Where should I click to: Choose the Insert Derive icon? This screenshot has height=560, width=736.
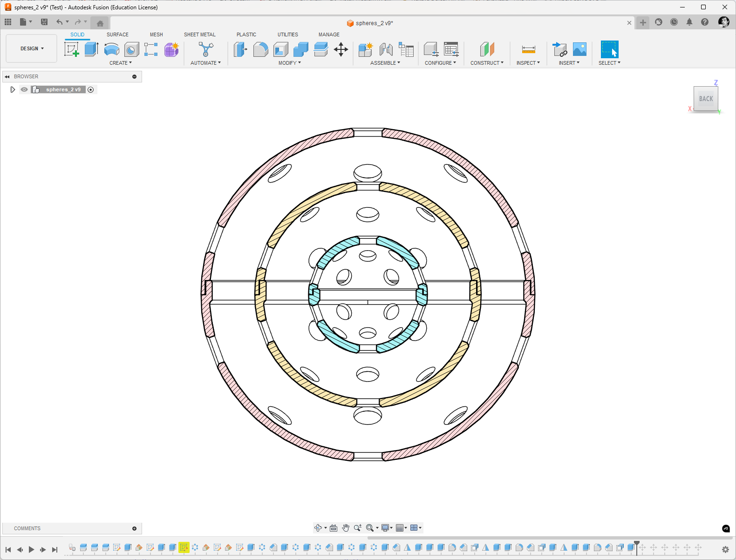click(559, 49)
